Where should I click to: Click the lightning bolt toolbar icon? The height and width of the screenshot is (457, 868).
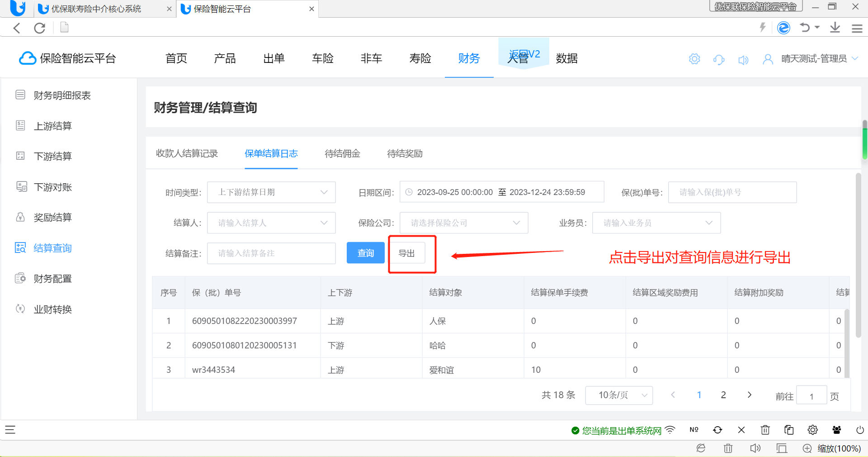[x=763, y=28]
